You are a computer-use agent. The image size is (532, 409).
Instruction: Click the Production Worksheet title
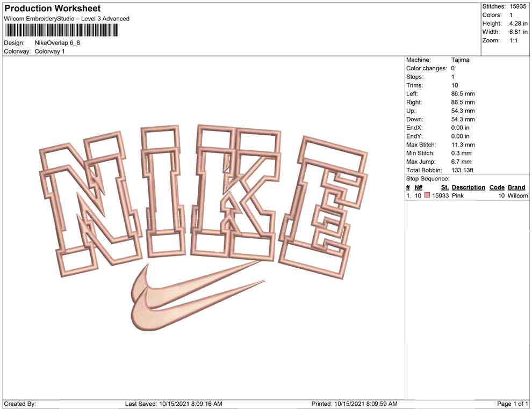coord(53,9)
